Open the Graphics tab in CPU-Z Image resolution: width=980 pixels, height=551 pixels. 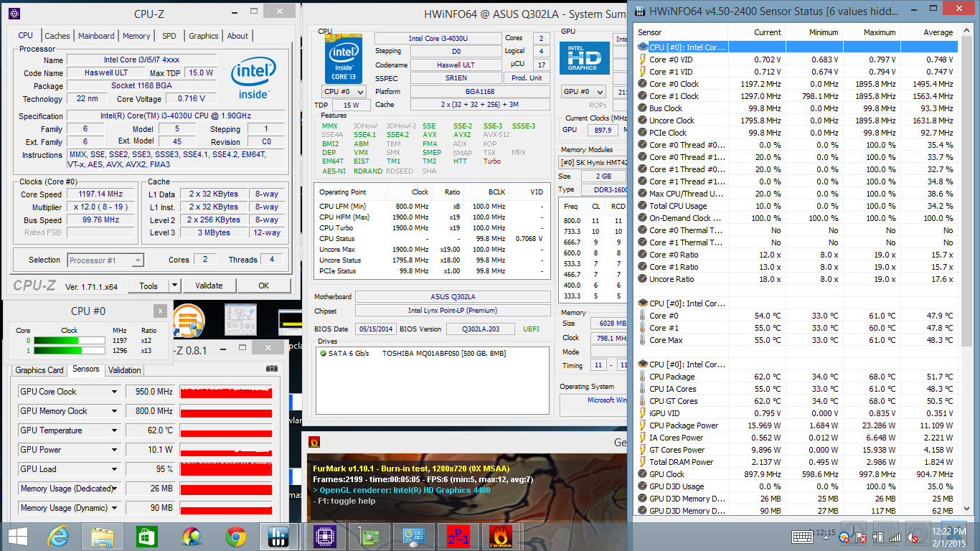[204, 36]
